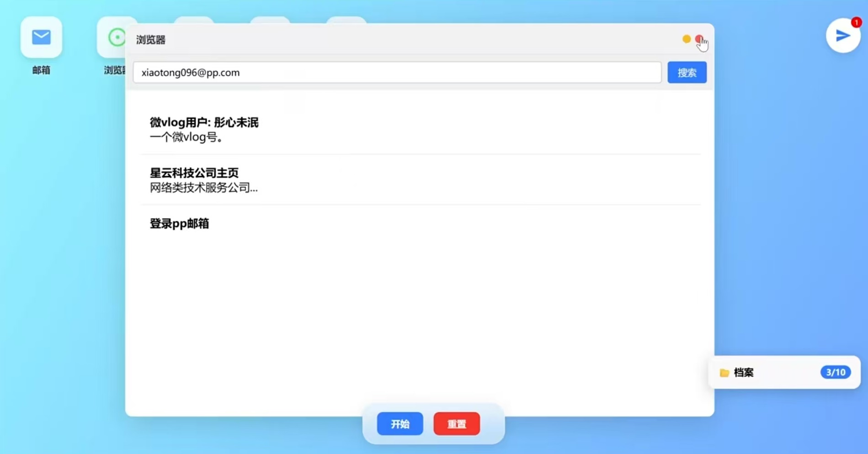
Task: Click the yellow folder icon beside 档案
Action: (x=724, y=373)
